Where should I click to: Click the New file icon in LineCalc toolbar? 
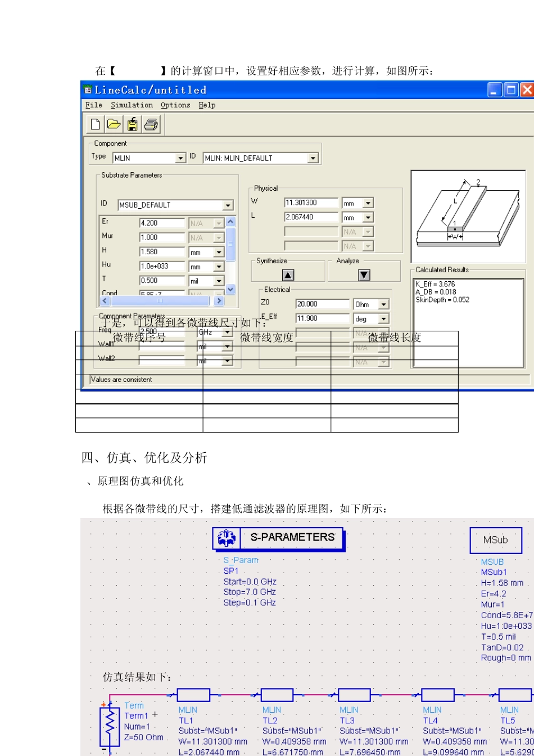coord(96,124)
